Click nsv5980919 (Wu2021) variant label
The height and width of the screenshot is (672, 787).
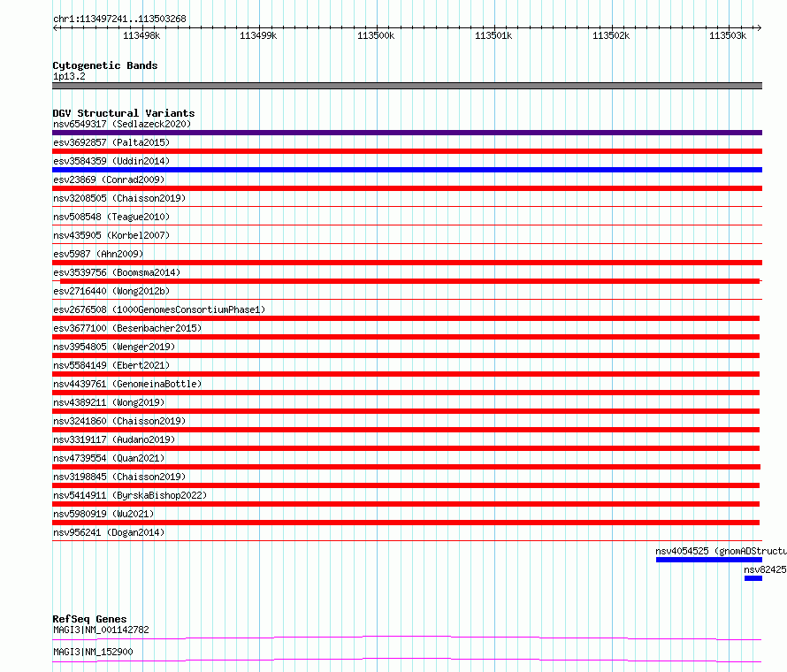click(x=103, y=514)
